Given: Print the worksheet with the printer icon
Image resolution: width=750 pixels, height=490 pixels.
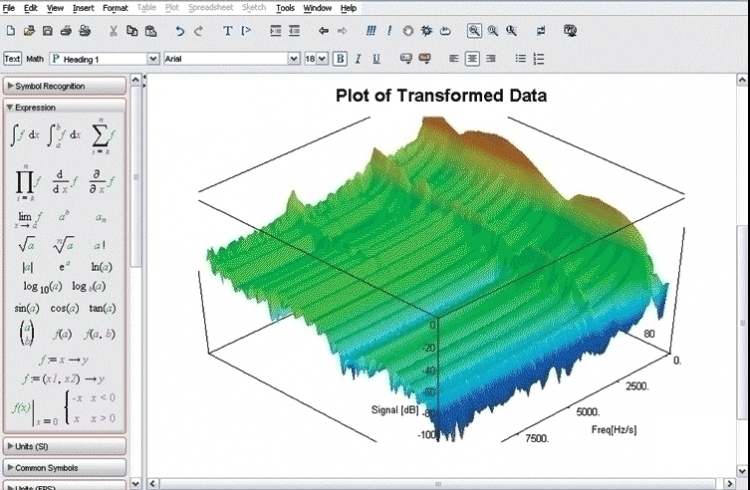Looking at the screenshot, I should (66, 31).
